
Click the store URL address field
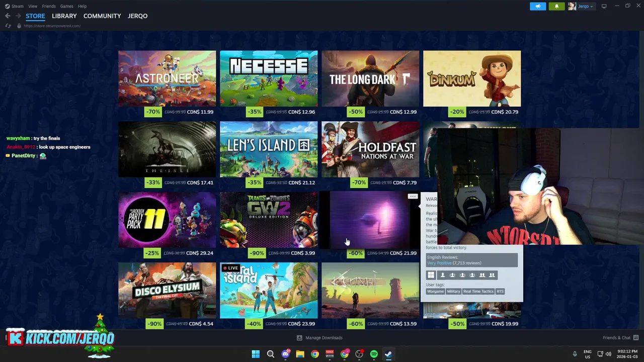point(52,26)
